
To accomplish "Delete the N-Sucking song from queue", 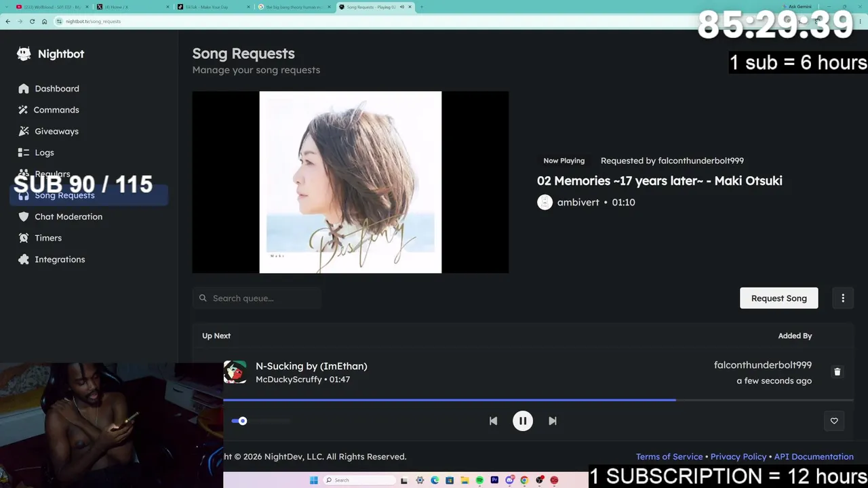I will [x=837, y=372].
